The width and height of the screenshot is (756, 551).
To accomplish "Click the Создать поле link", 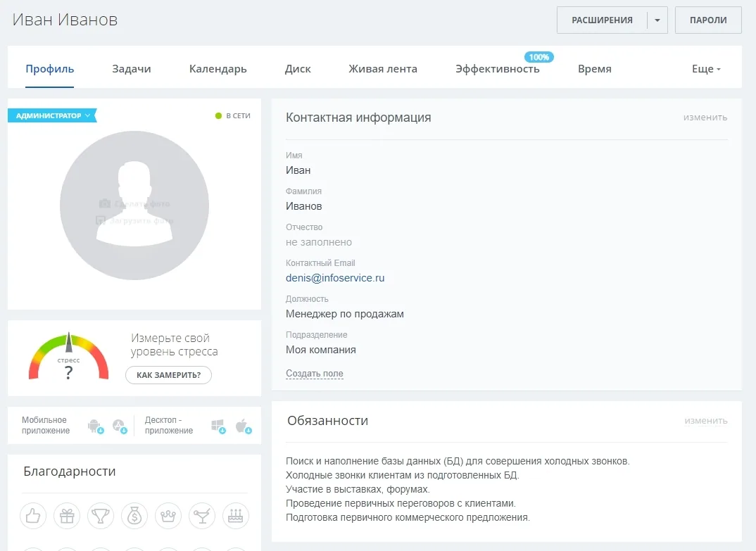I will point(315,374).
